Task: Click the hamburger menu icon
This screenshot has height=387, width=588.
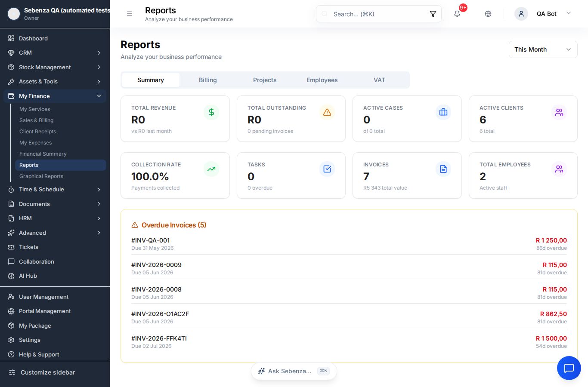Action: pos(130,14)
